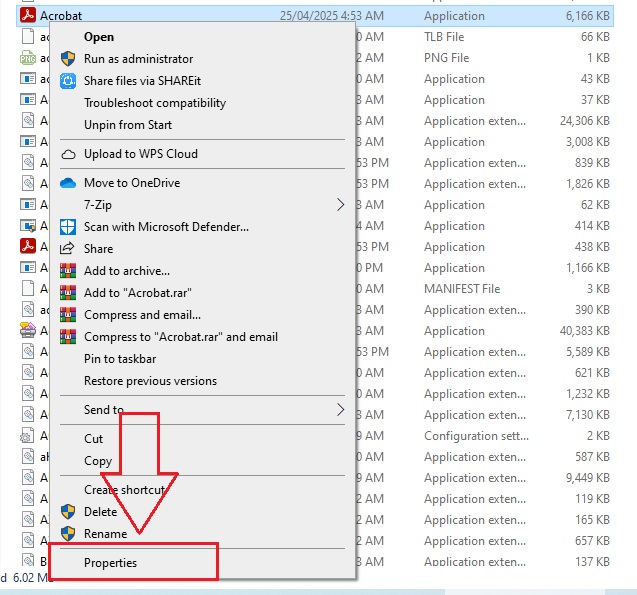Image resolution: width=637 pixels, height=595 pixels.
Task: Click the DLL file icon in the 839 KB row
Action: (28, 162)
